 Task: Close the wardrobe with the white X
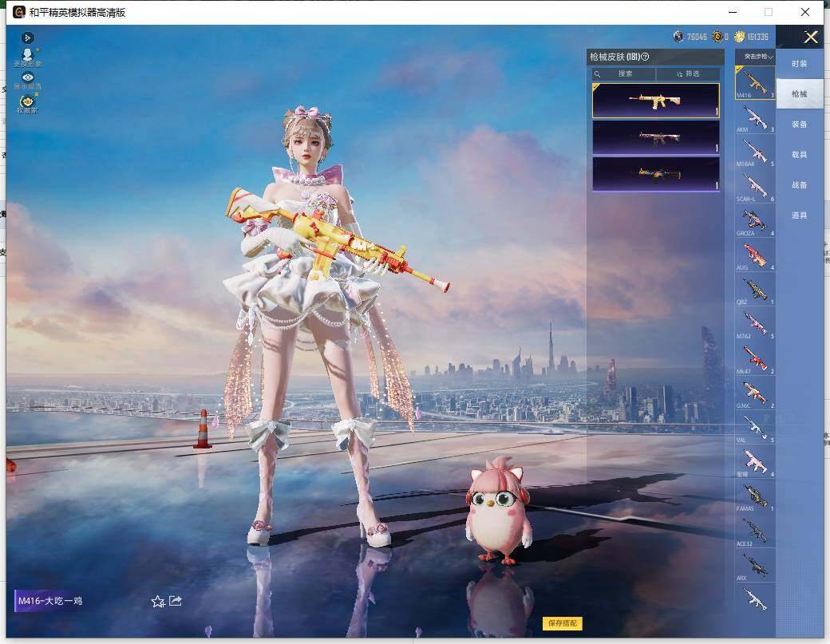pos(810,37)
